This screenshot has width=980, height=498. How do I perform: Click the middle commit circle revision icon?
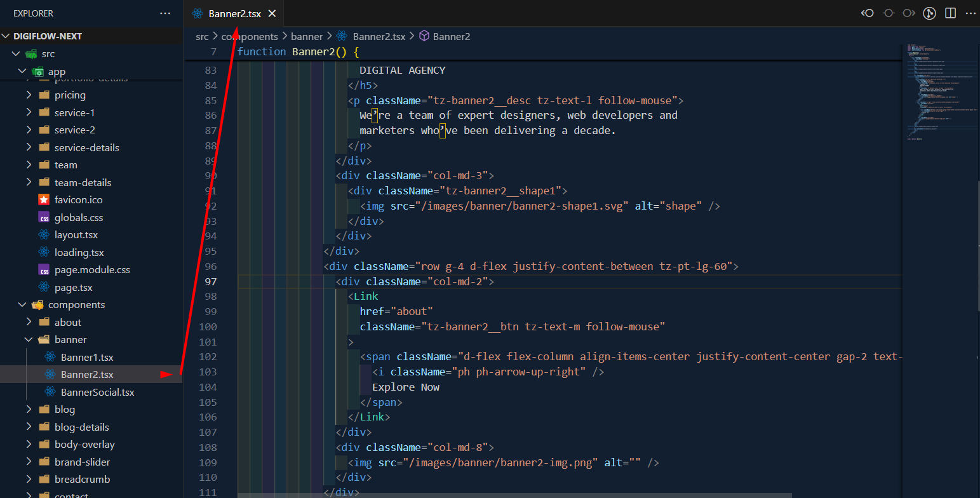[888, 13]
